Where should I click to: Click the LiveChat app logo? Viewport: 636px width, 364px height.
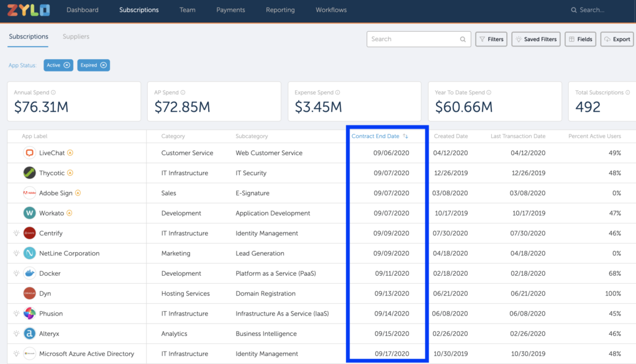point(29,153)
